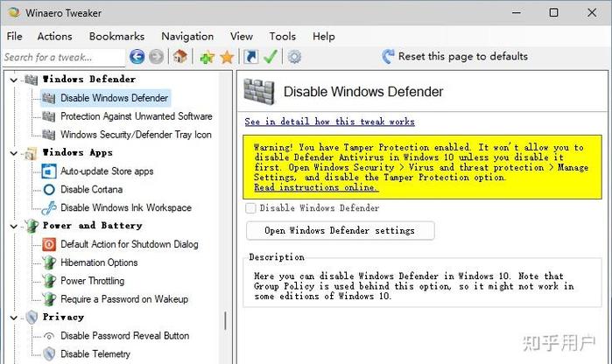Collapse the Power and Battery tree group
Screen dimensions: 612x364
pos(14,227)
